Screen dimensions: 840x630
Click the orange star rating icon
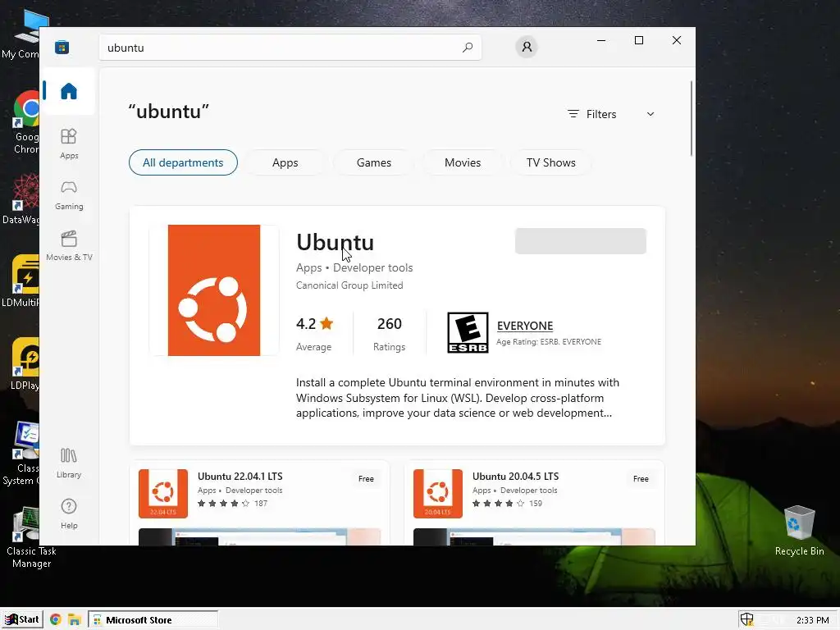(326, 323)
